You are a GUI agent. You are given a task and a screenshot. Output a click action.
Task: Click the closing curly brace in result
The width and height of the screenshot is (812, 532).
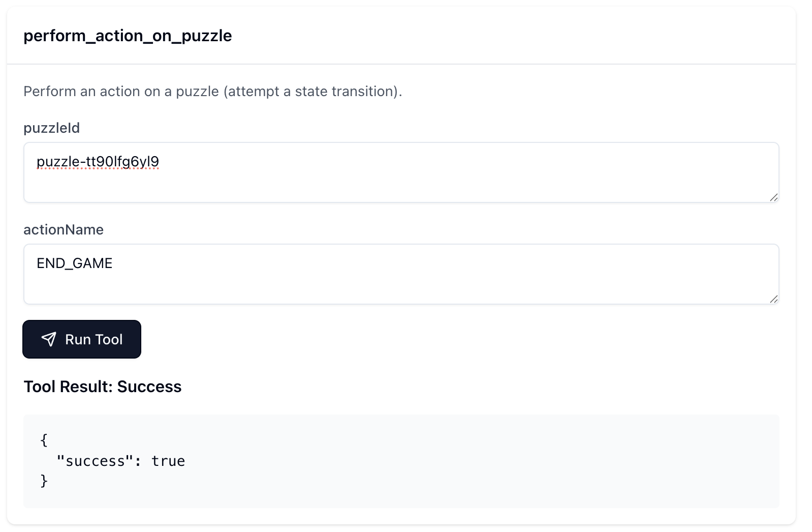coord(44,481)
